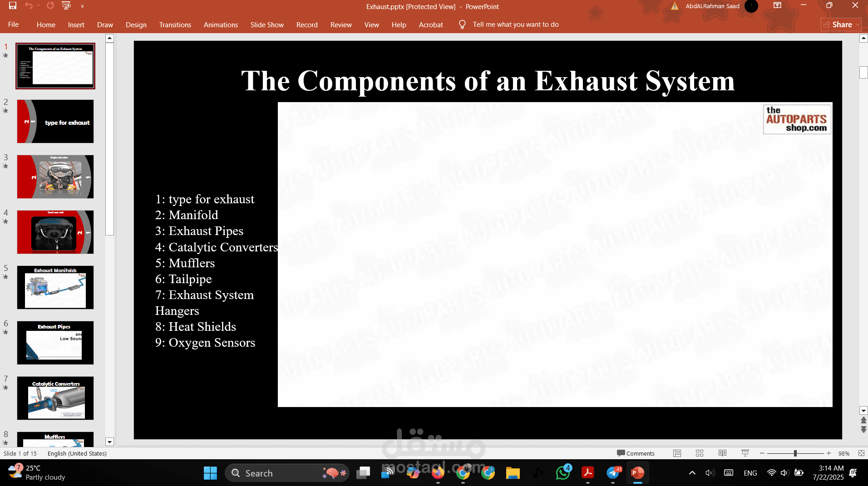This screenshot has width=868, height=486.
Task: Open WhatsApp from the taskbar
Action: click(563, 473)
